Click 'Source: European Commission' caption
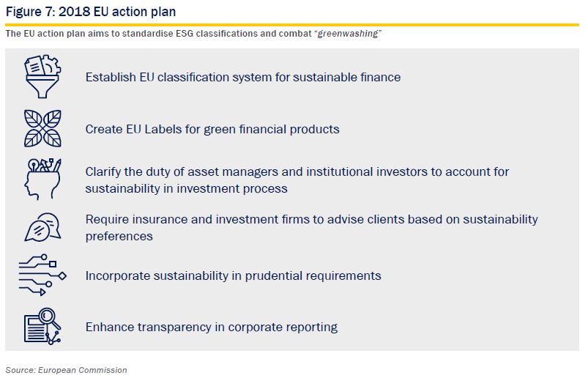Screen dimensions: 588x381 (67, 370)
